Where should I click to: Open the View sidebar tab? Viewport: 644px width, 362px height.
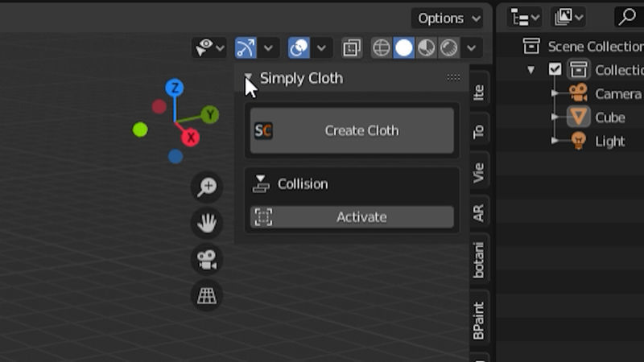coord(479,172)
